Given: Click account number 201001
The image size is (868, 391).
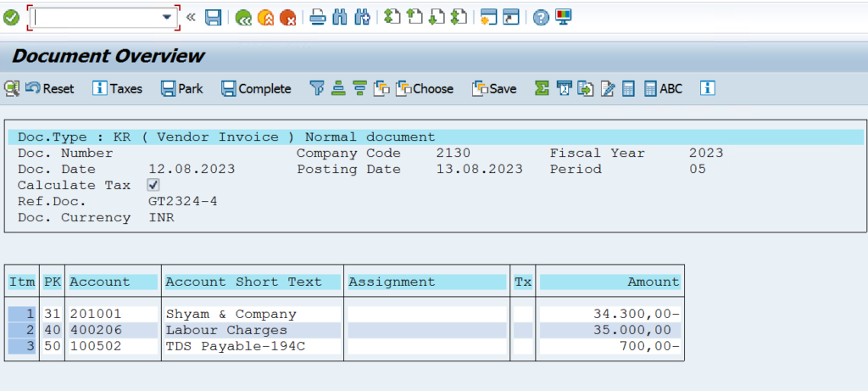Looking at the screenshot, I should pos(95,314).
